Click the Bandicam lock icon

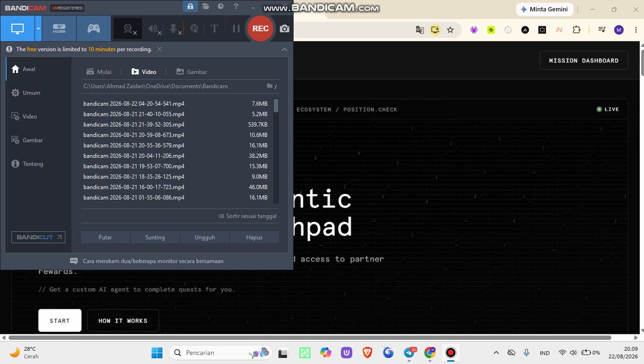pyautogui.click(x=191, y=6)
